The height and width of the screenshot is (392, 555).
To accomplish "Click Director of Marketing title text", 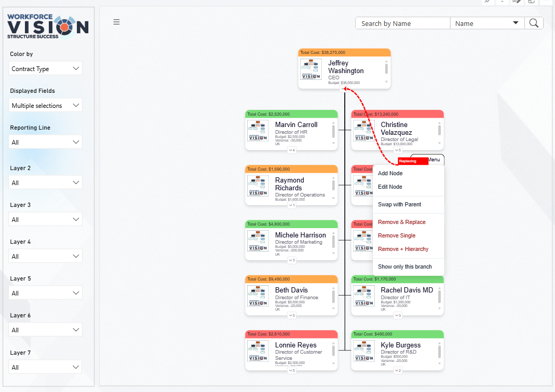I will click(x=299, y=242).
